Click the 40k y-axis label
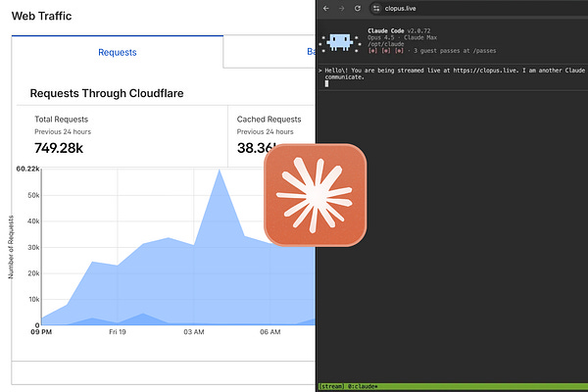This screenshot has width=588, height=392. (33, 220)
